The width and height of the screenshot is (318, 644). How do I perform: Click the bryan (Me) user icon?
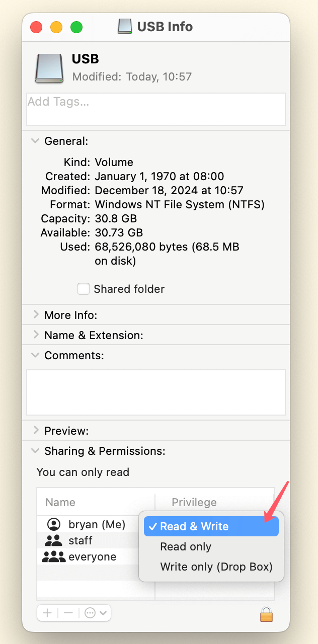[53, 525]
